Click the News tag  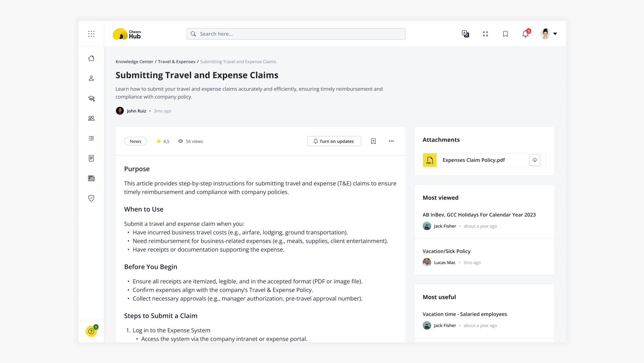click(136, 141)
